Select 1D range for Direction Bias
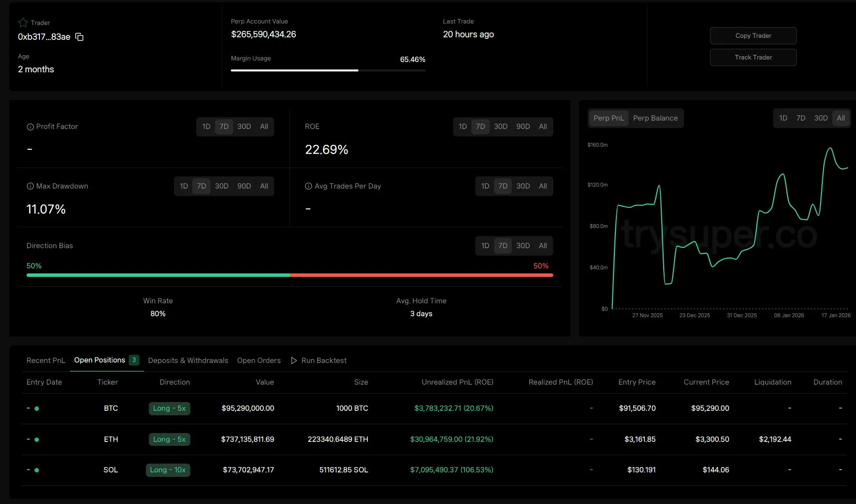The height and width of the screenshot is (504, 856). click(485, 246)
